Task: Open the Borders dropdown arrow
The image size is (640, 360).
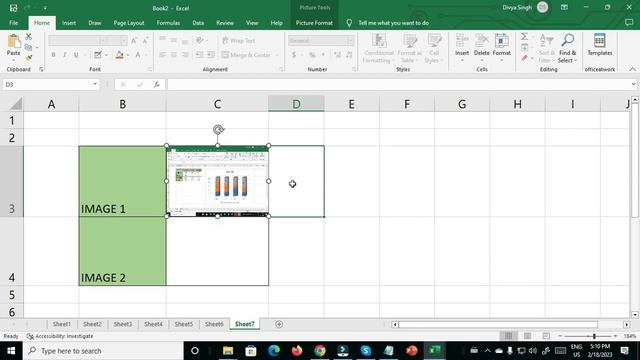Action: click(x=106, y=55)
